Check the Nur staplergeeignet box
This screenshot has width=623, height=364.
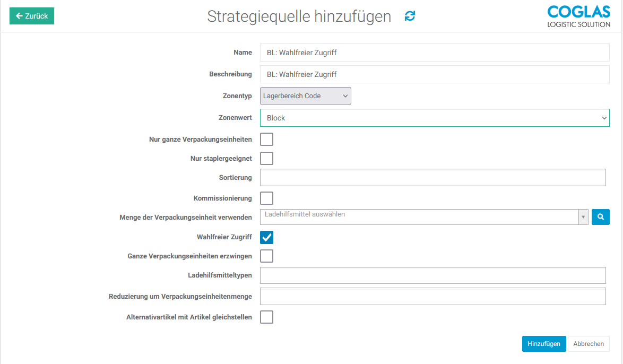point(266,159)
